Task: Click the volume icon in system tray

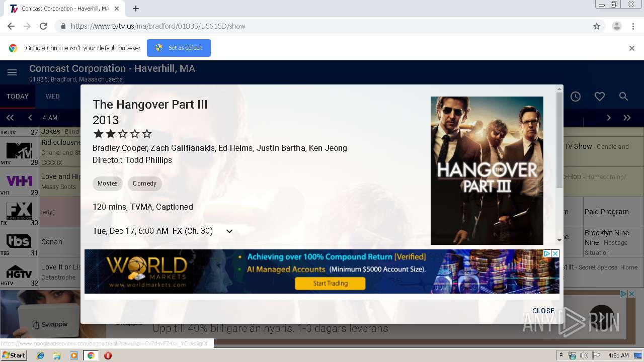Action: (584, 355)
